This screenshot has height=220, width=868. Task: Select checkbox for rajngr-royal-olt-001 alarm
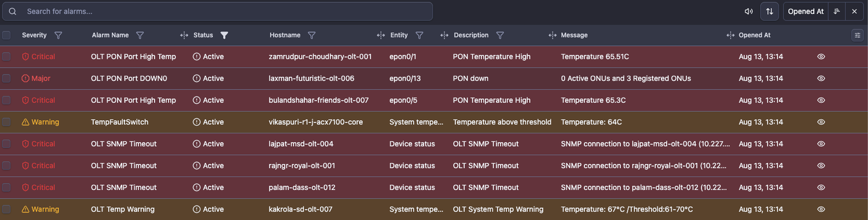click(6, 166)
